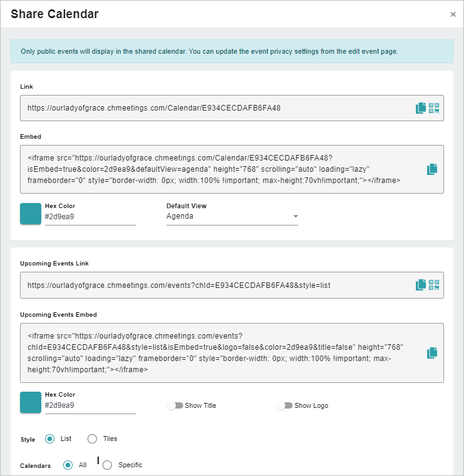Select the List style radio button
Viewport: 464px width, 476px height.
click(x=50, y=439)
